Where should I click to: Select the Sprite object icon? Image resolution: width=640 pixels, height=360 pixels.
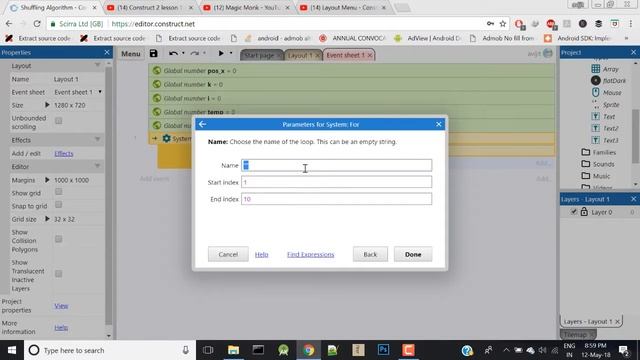coord(596,104)
